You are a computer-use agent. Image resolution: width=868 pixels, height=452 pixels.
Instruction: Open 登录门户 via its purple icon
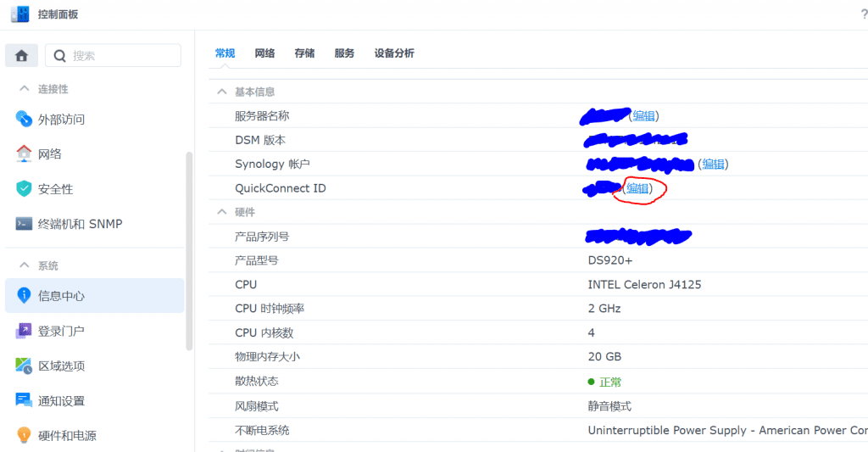pyautogui.click(x=24, y=331)
